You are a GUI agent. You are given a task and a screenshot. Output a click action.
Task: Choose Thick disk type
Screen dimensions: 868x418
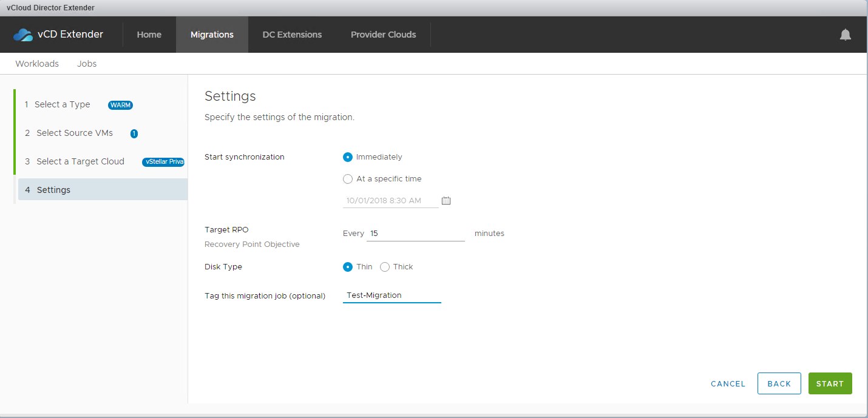pos(385,267)
